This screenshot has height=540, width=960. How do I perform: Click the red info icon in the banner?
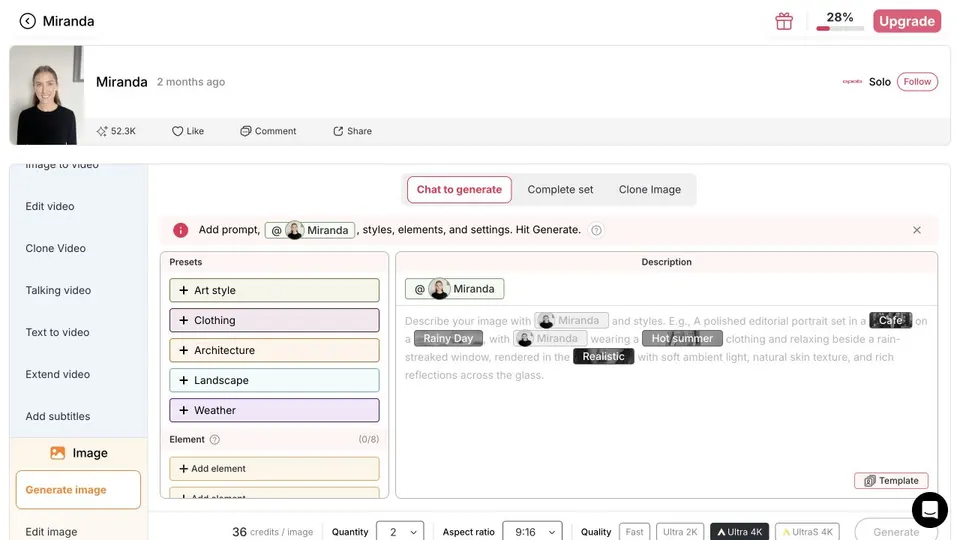click(181, 230)
